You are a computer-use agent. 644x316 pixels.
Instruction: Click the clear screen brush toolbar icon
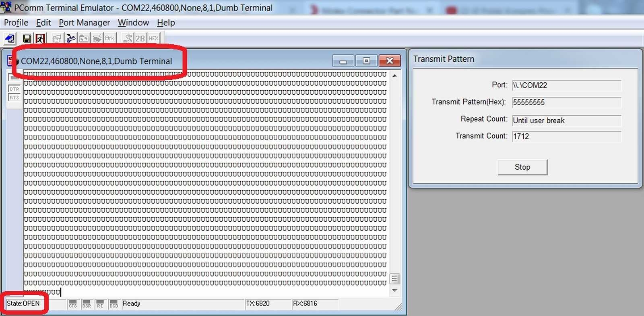tap(97, 39)
